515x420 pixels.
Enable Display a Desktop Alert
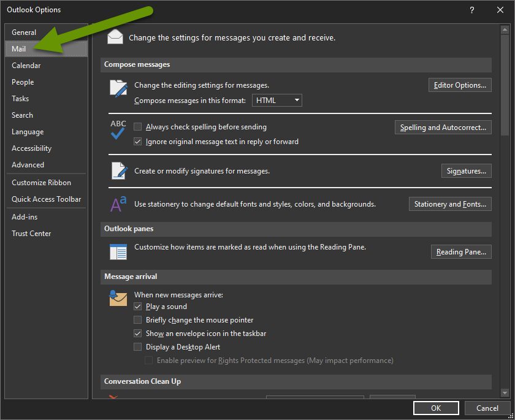pyautogui.click(x=137, y=346)
